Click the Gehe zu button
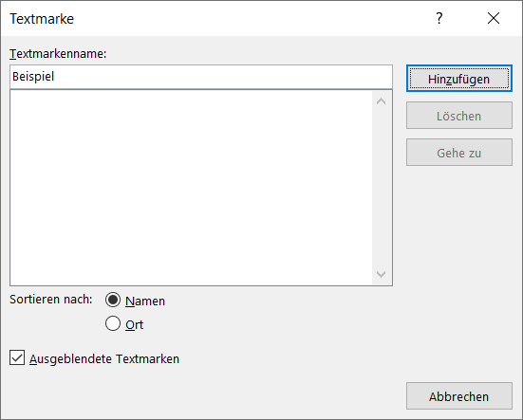The width and height of the screenshot is (523, 420). (x=459, y=153)
